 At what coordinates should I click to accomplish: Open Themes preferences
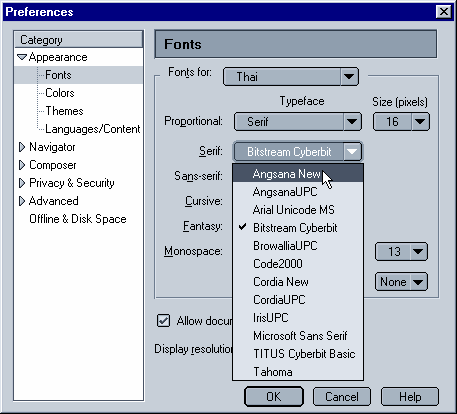[x=64, y=111]
